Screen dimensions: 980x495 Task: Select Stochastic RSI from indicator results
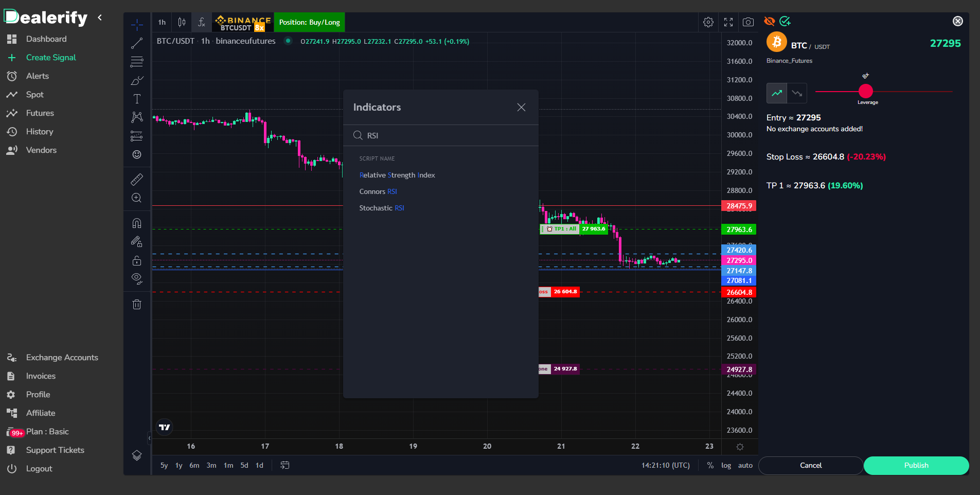381,208
